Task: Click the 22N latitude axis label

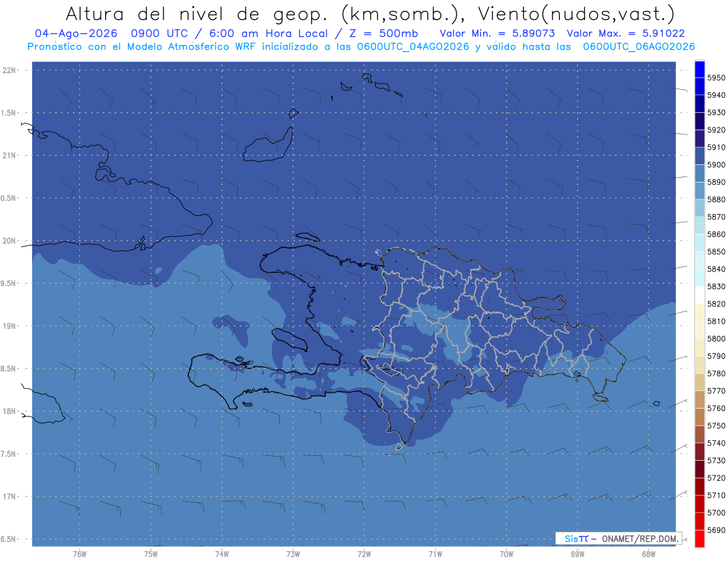Action: coord(9,70)
